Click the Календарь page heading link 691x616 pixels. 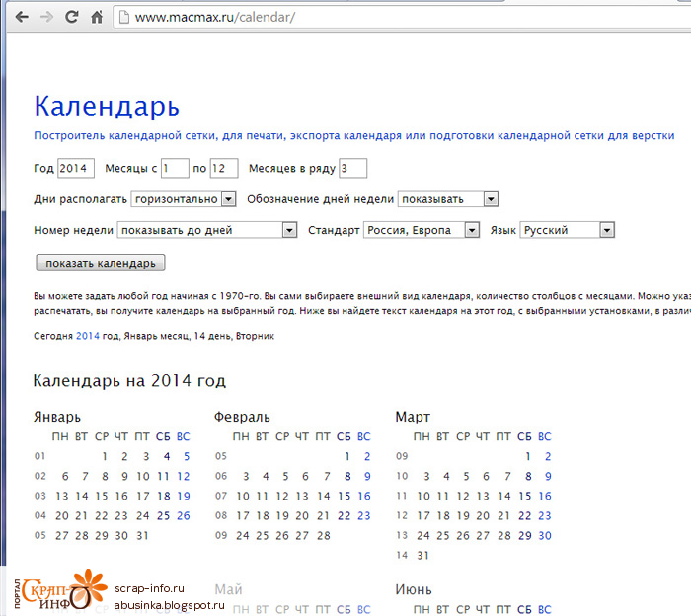107,106
